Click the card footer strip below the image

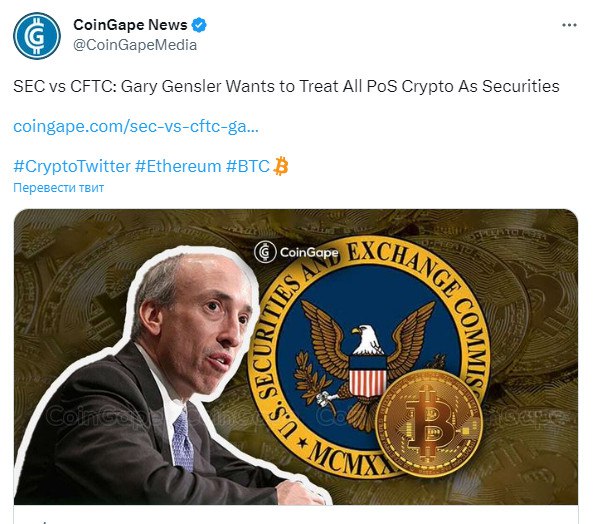click(x=296, y=514)
